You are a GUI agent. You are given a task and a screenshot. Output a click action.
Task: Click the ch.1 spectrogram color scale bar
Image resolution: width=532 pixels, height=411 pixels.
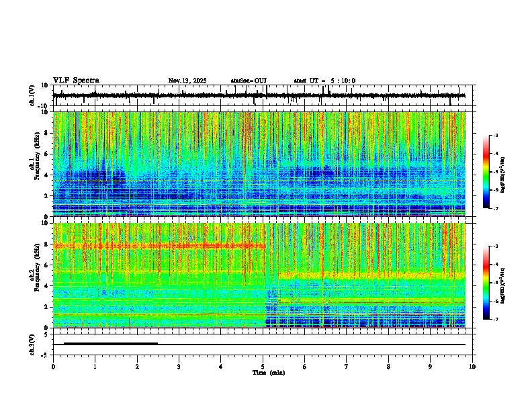[486, 172]
